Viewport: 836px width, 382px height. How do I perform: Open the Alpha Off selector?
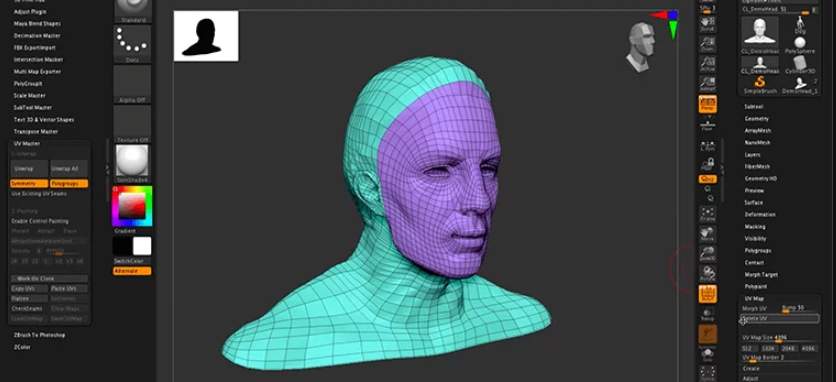pyautogui.click(x=133, y=84)
